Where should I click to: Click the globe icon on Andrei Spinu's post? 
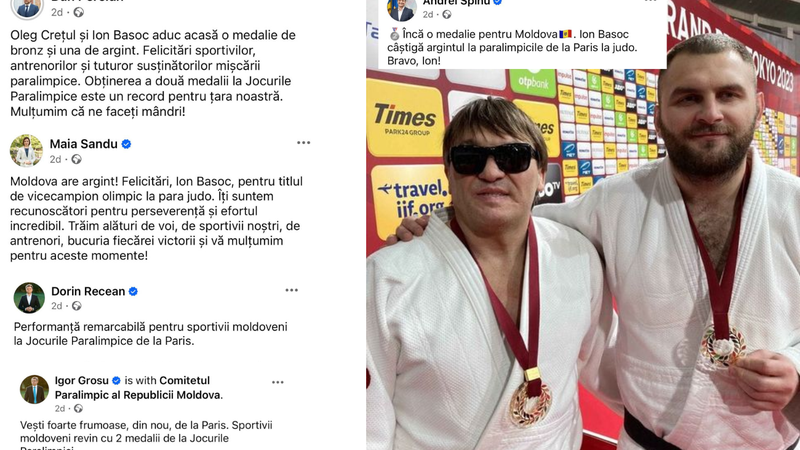[446, 15]
